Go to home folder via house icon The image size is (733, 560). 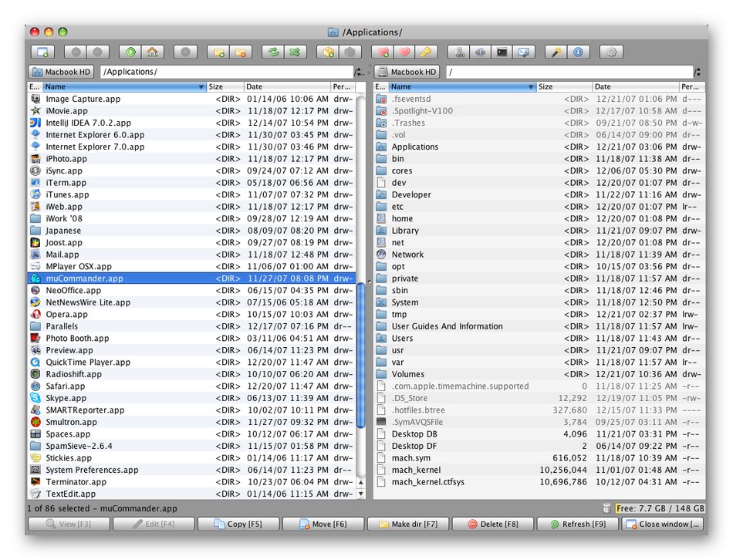(x=153, y=52)
